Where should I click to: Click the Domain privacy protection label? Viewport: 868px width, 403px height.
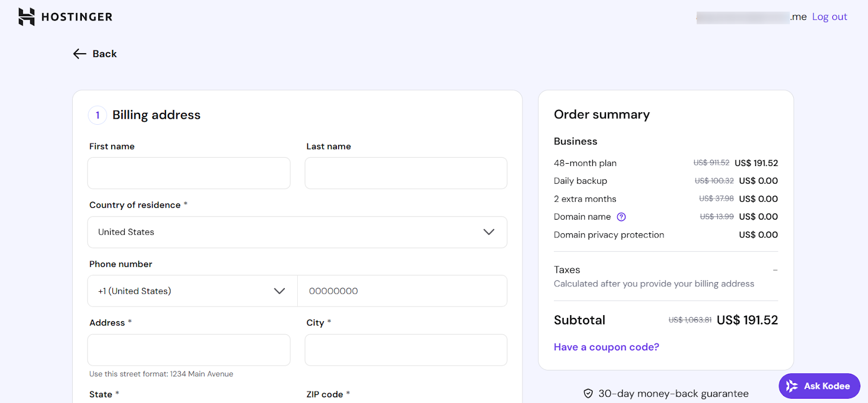click(x=609, y=235)
